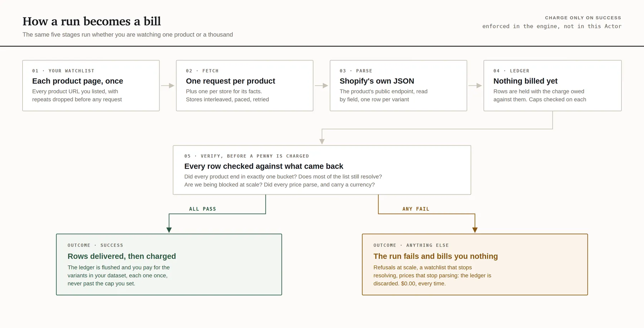Select the heading "One request per product"
644x328 pixels.
[x=230, y=81]
